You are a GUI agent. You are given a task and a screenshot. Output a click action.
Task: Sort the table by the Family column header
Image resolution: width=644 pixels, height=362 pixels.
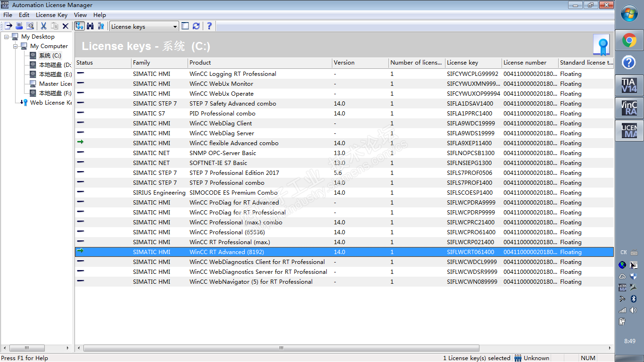pyautogui.click(x=159, y=63)
